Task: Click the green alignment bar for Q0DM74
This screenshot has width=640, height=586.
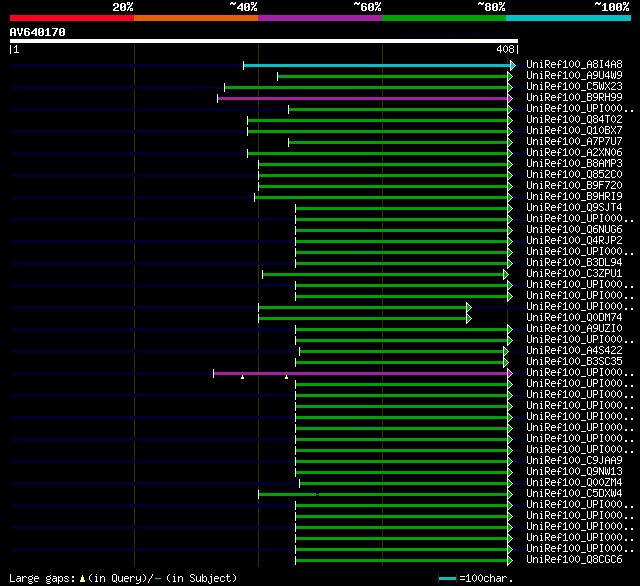Action: pos(362,318)
